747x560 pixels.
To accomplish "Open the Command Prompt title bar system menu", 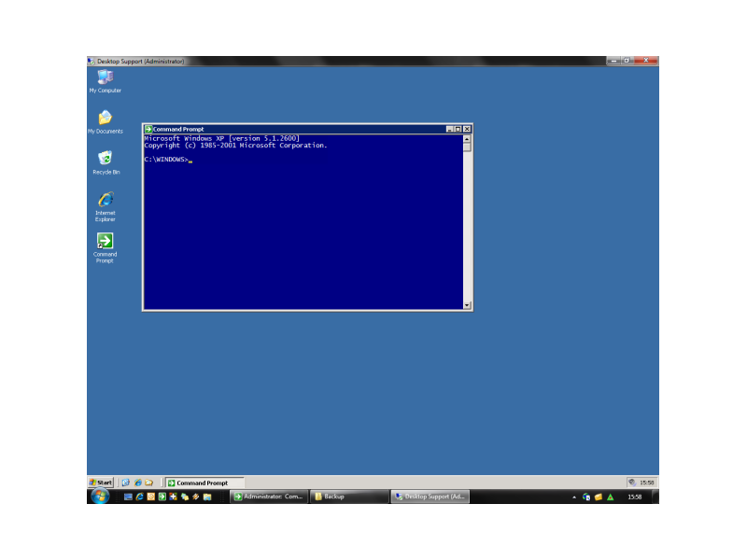I will pyautogui.click(x=149, y=128).
